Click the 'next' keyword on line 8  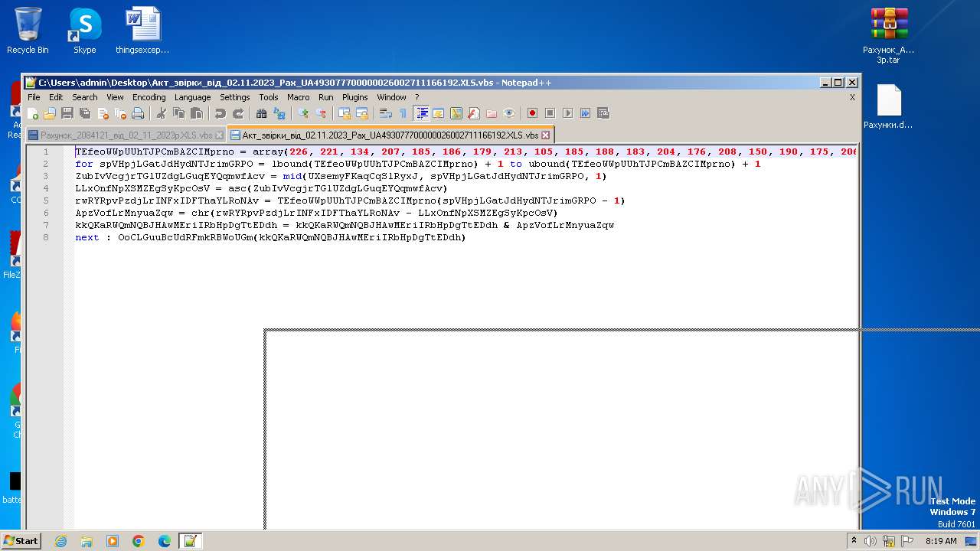(87, 237)
